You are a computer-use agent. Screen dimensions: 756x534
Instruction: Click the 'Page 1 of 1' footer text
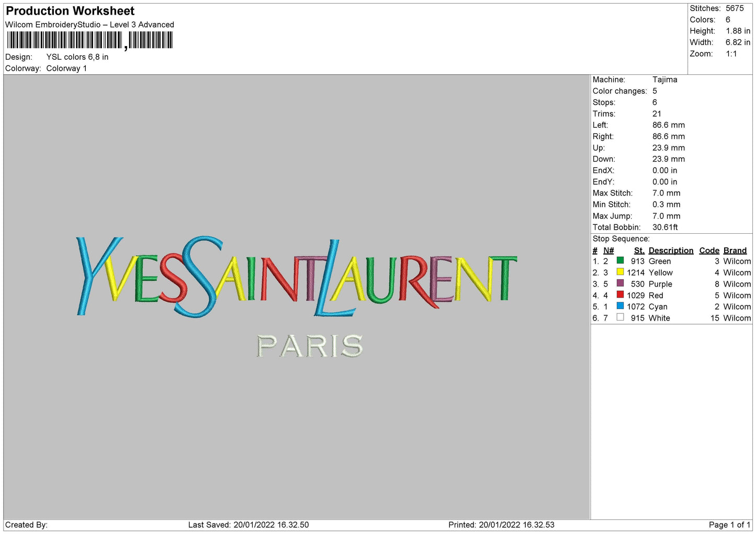pyautogui.click(x=729, y=525)
